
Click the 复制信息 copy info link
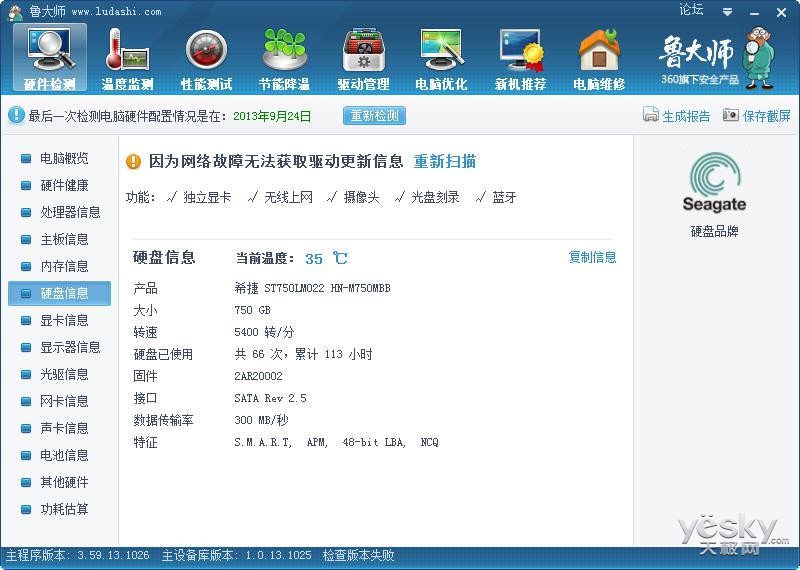pos(592,257)
